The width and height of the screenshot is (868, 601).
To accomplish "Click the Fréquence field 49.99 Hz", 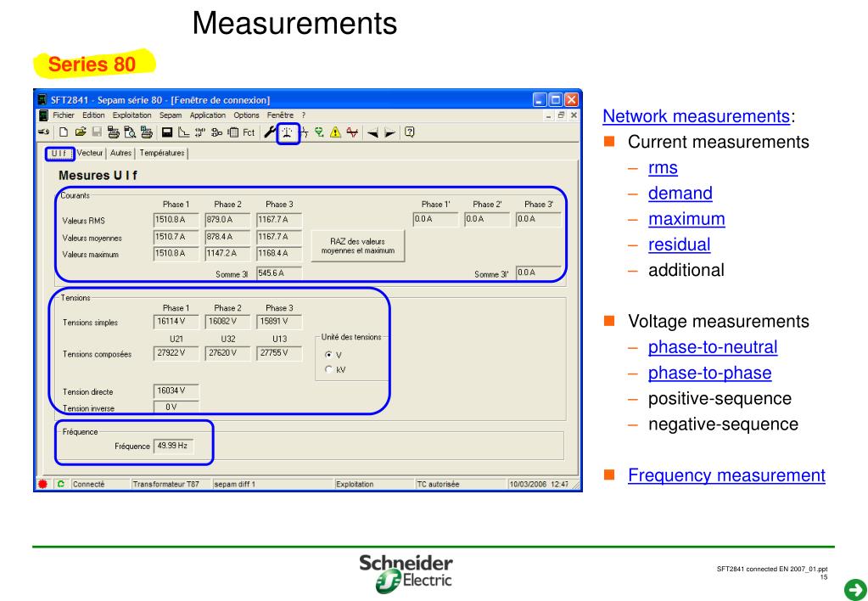I will (173, 446).
